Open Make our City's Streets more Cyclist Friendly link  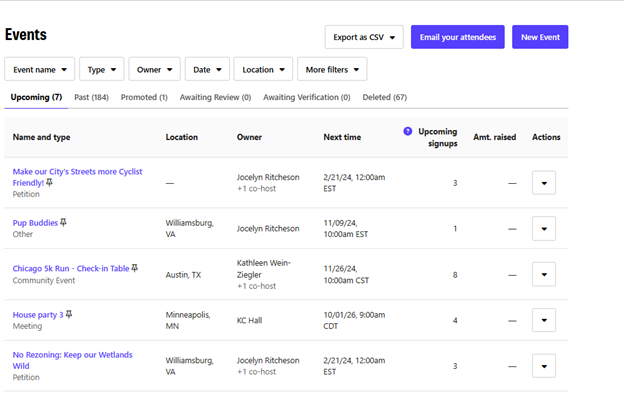(x=77, y=177)
